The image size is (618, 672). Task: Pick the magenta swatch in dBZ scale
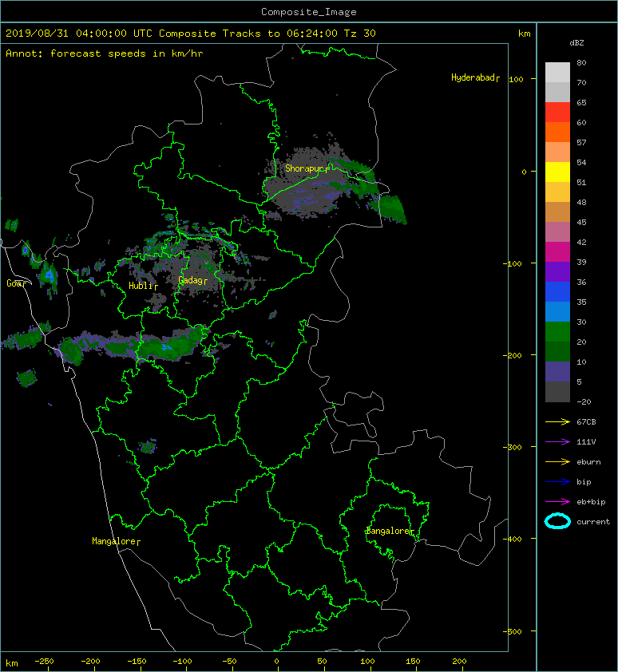[557, 252]
